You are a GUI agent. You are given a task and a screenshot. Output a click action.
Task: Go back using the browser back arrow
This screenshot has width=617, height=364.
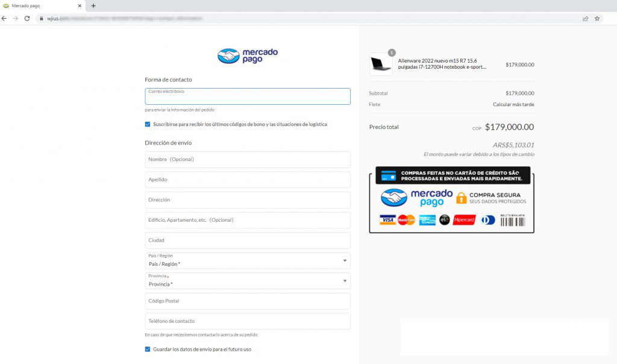tap(4, 19)
